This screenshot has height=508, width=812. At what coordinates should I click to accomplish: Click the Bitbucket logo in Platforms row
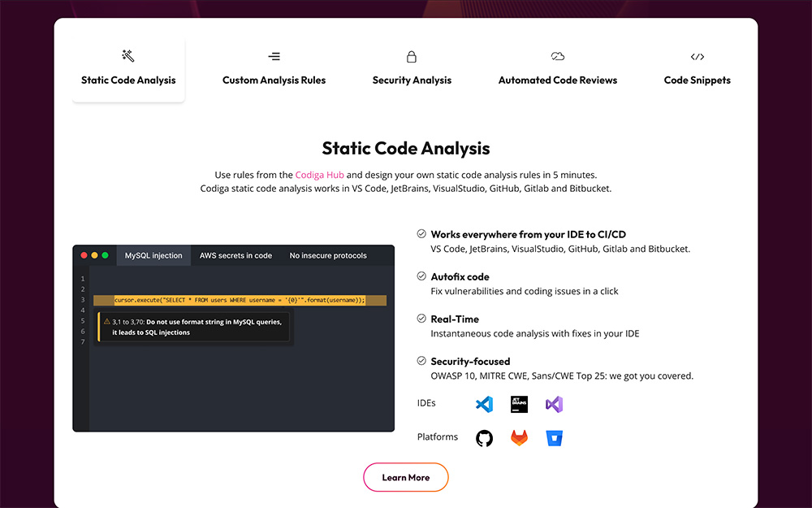pos(554,438)
